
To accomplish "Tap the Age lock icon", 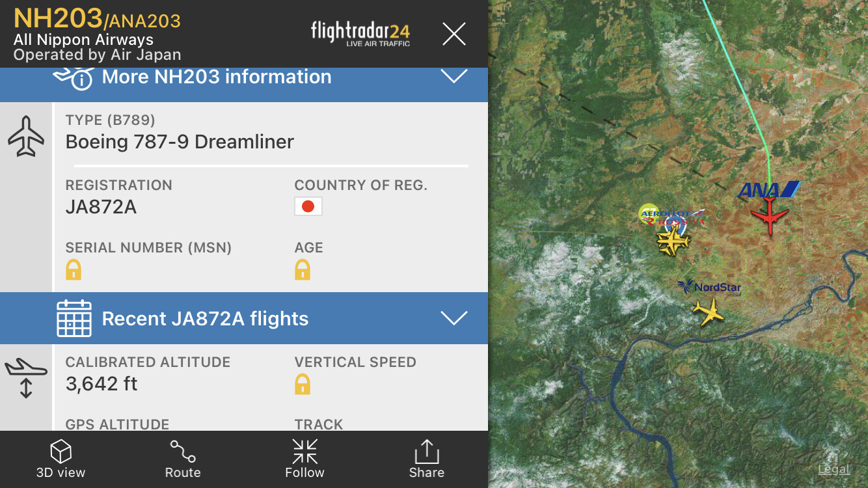I will pyautogui.click(x=303, y=269).
